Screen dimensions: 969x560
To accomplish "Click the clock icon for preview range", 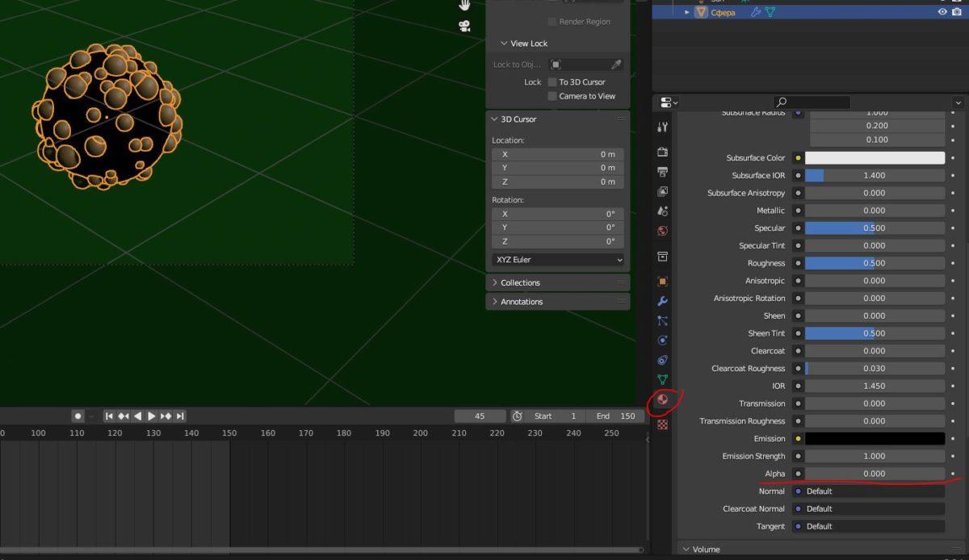I will [517, 416].
